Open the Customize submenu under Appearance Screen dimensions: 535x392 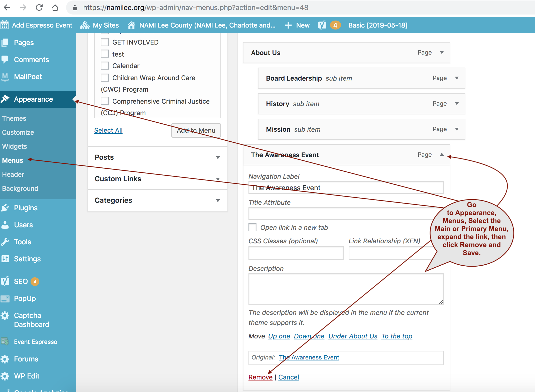[x=18, y=132]
